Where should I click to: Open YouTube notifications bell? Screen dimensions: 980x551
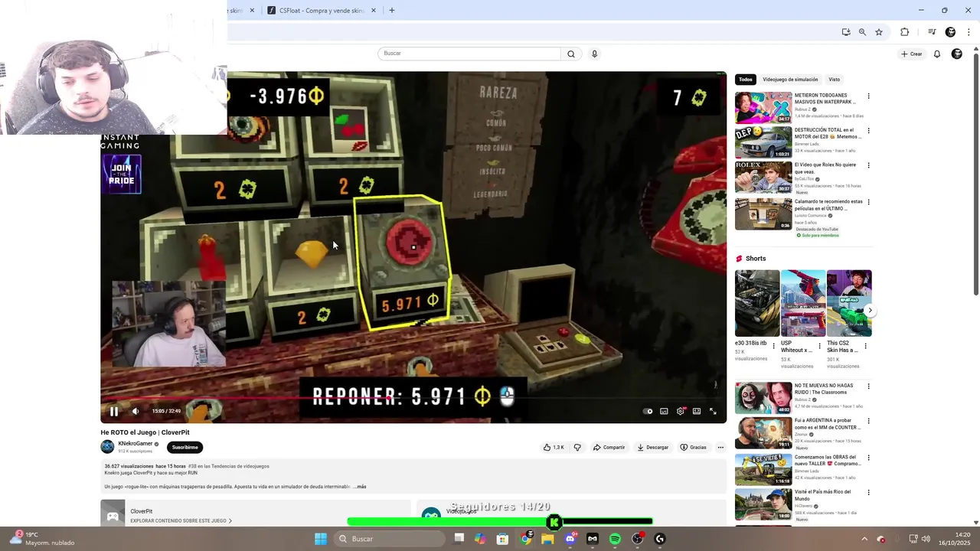point(936,54)
